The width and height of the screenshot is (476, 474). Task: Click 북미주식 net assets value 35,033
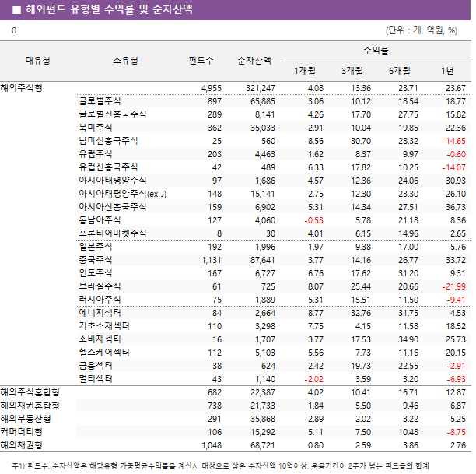(x=263, y=128)
